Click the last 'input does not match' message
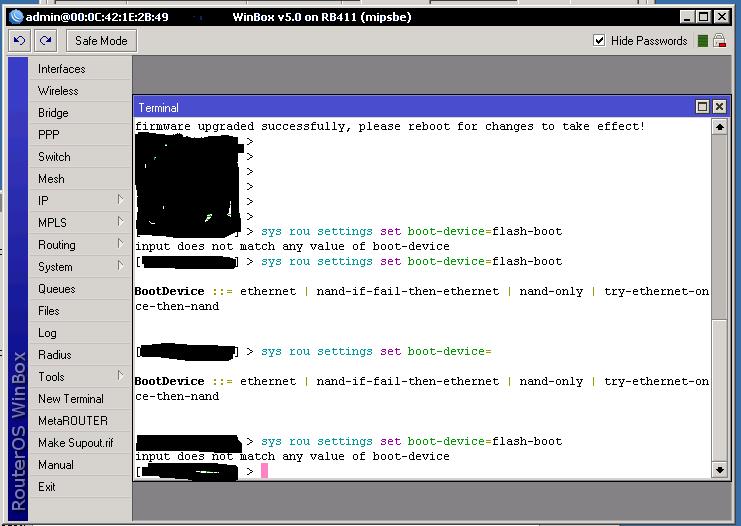 point(292,457)
